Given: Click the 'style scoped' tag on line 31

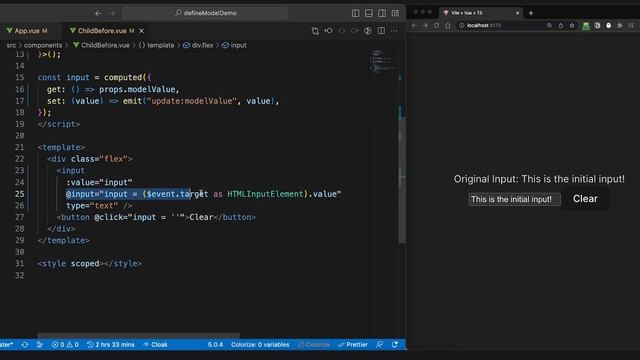Looking at the screenshot, I should [71, 264].
